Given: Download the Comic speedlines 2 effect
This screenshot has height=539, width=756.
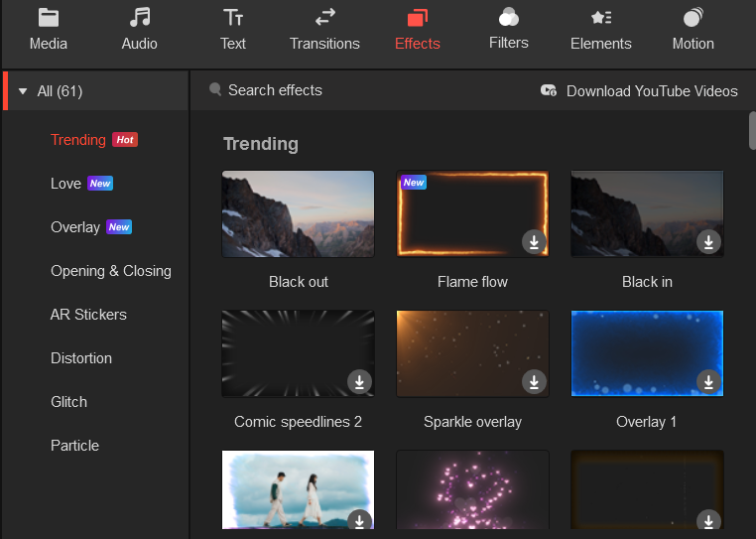Looking at the screenshot, I should pyautogui.click(x=359, y=381).
